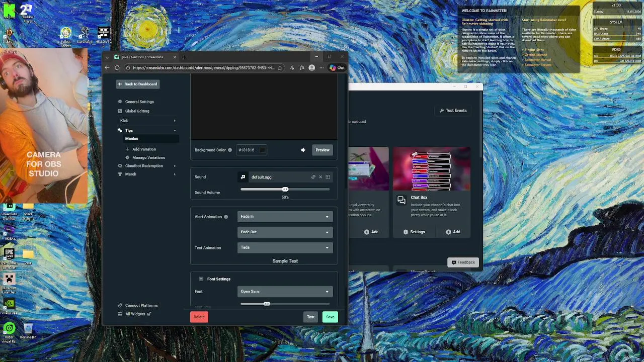Click the music note icon next to default.ogg

coord(243,177)
